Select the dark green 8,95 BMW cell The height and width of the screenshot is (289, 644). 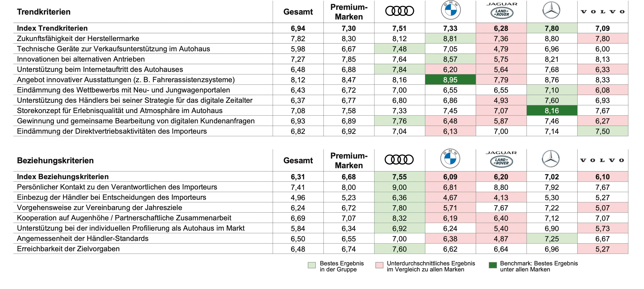[450, 80]
